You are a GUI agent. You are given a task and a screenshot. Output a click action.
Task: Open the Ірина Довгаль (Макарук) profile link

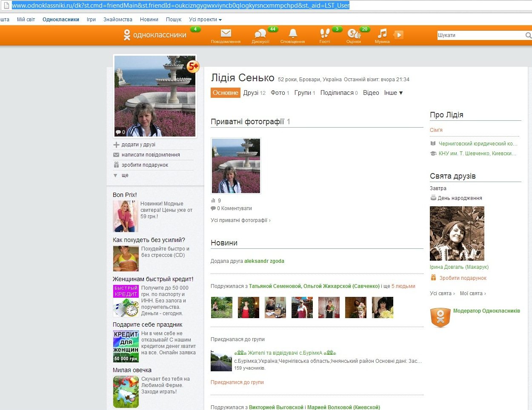[459, 267]
